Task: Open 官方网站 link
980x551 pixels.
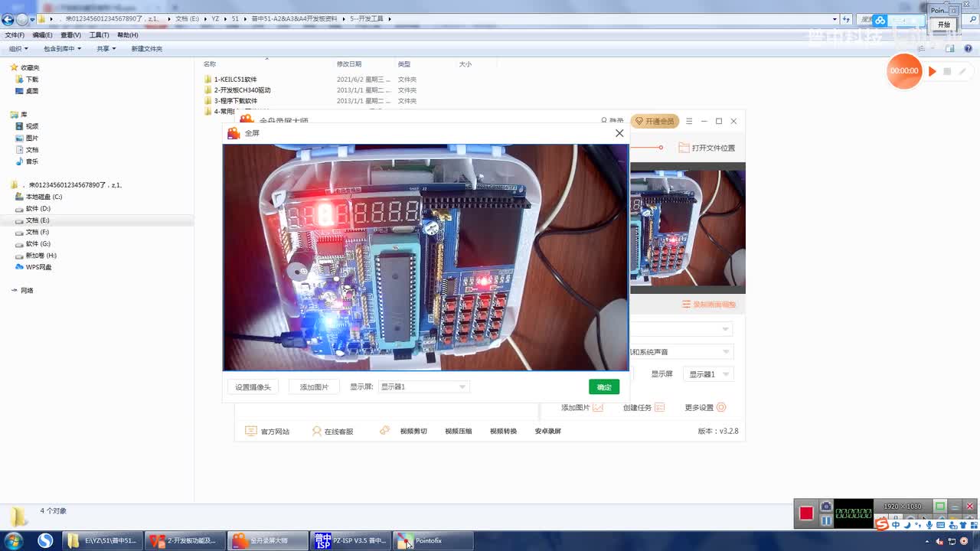Action: point(267,432)
